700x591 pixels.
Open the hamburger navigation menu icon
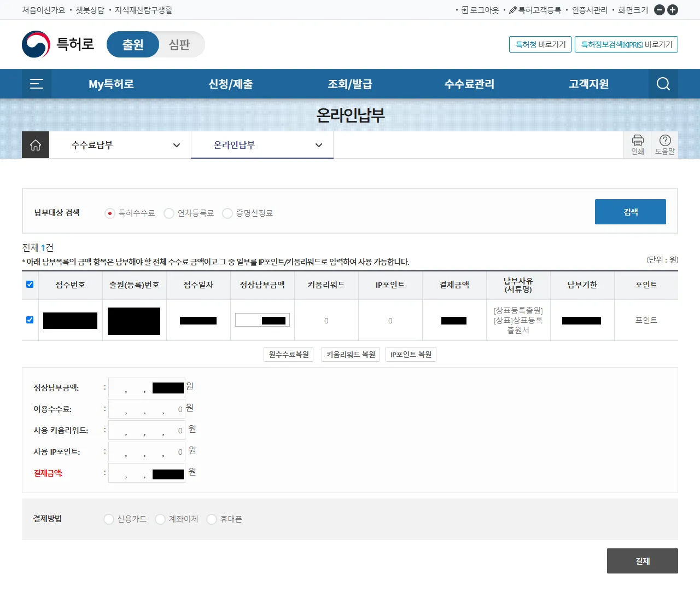point(37,84)
